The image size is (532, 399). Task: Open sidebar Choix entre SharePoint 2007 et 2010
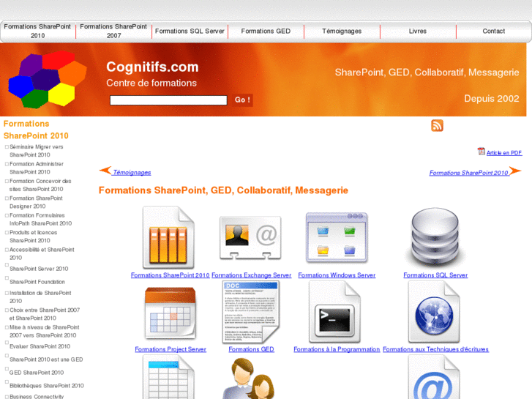pos(45,314)
